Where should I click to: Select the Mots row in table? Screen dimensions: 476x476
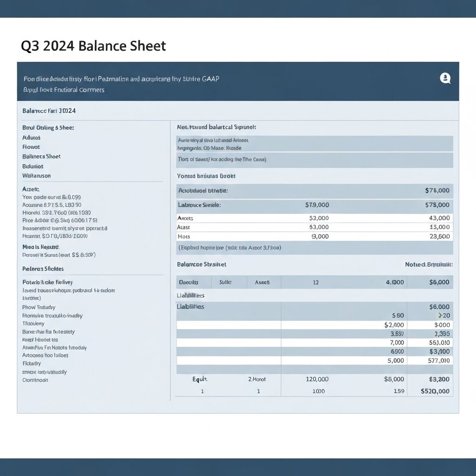point(184,237)
